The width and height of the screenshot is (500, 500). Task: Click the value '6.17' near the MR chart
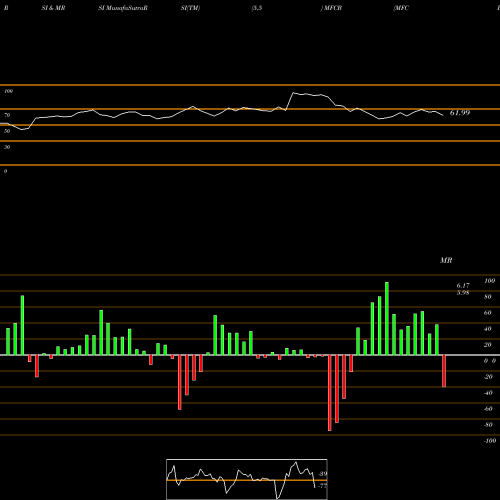click(463, 286)
